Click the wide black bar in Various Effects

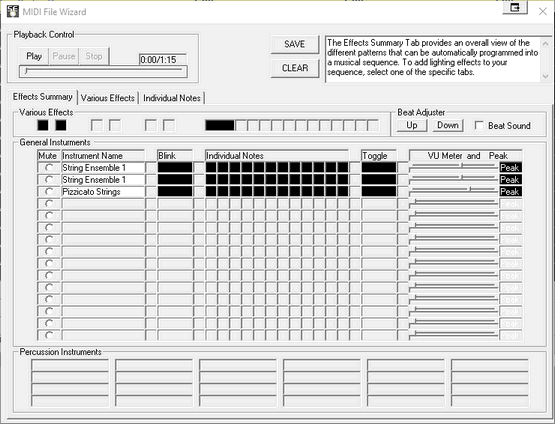click(x=220, y=125)
